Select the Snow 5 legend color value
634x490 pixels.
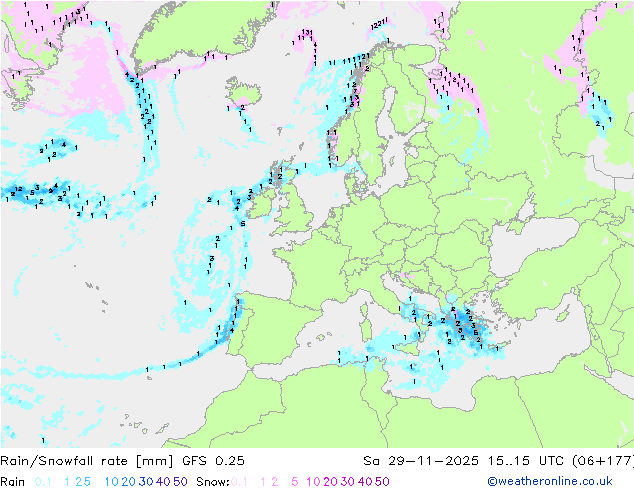(x=295, y=482)
